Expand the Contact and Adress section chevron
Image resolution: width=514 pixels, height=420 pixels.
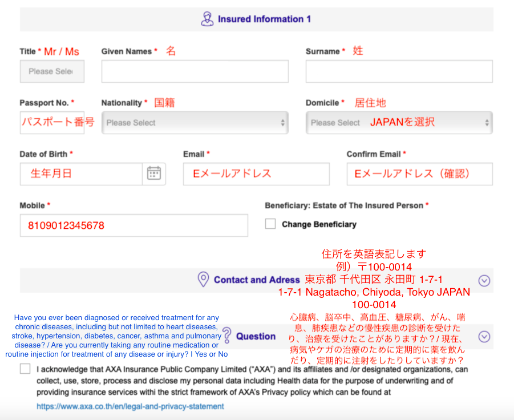tap(484, 281)
